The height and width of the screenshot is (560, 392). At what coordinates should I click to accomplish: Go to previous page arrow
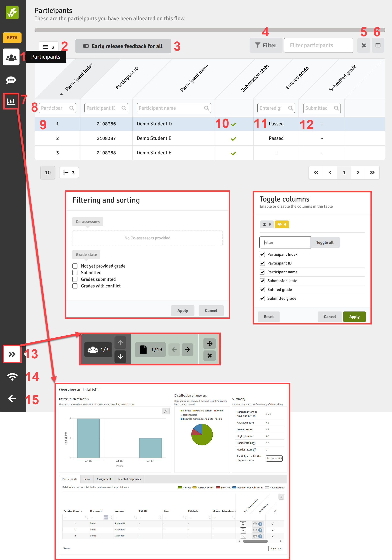[x=330, y=173]
